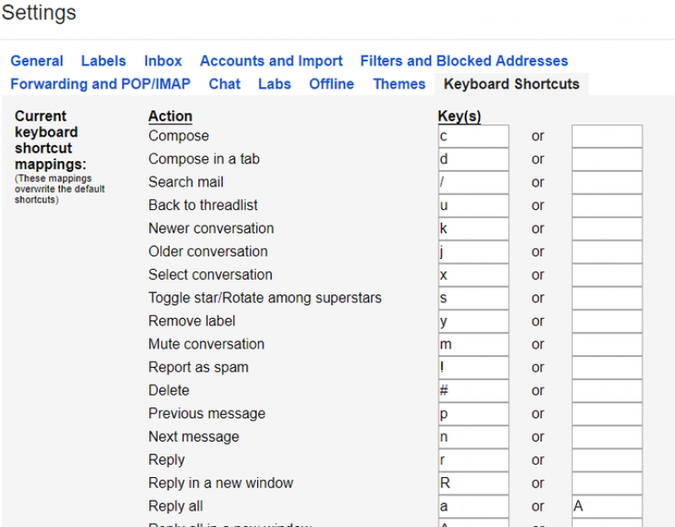The image size is (675, 527).
Task: Open the Offline settings tab
Action: click(331, 84)
